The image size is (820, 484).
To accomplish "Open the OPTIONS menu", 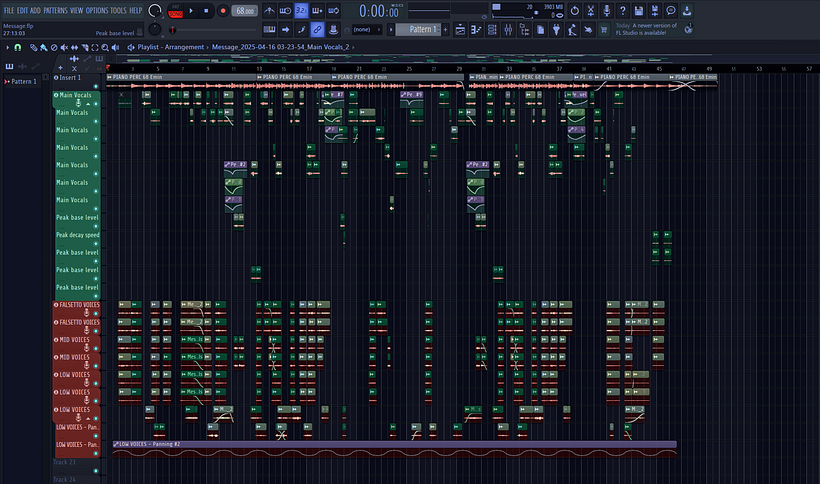I will (97, 10).
